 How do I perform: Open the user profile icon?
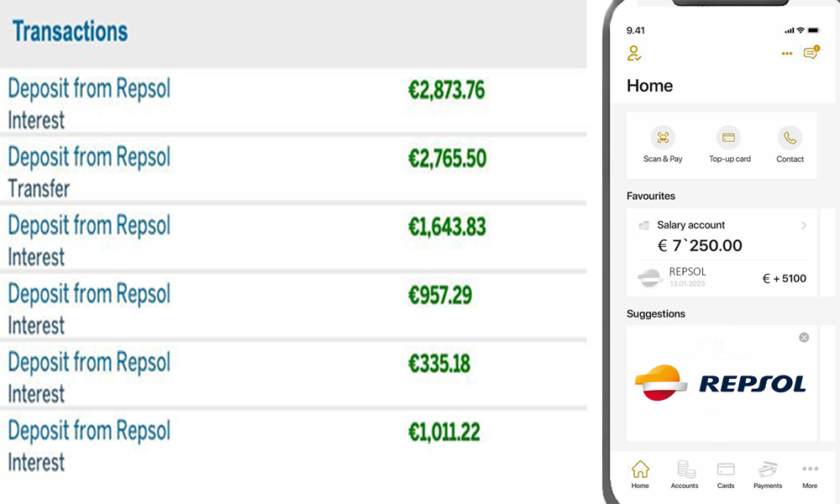(x=634, y=54)
